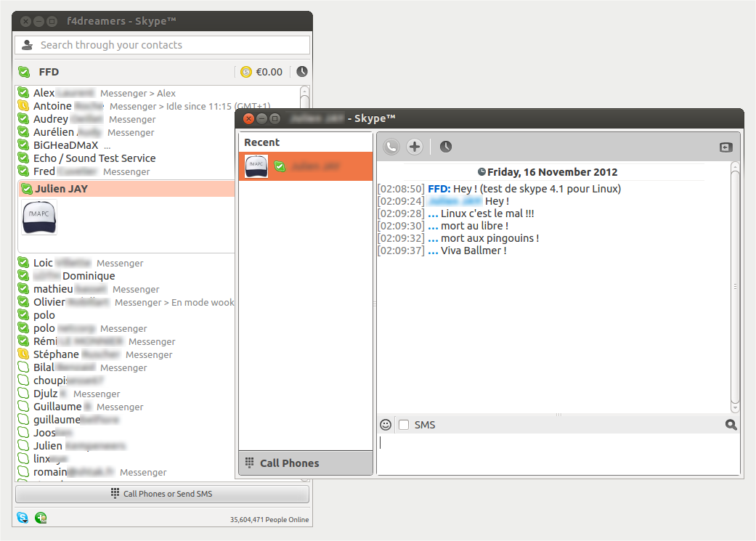Add participants with the plus icon
756x541 pixels.
414,146
